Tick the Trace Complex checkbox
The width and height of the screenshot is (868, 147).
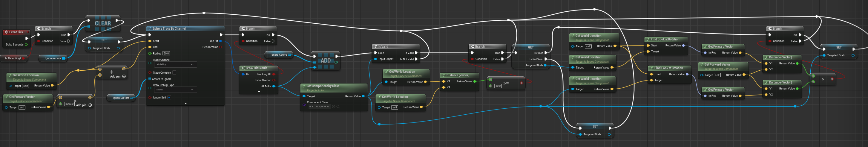(x=174, y=72)
